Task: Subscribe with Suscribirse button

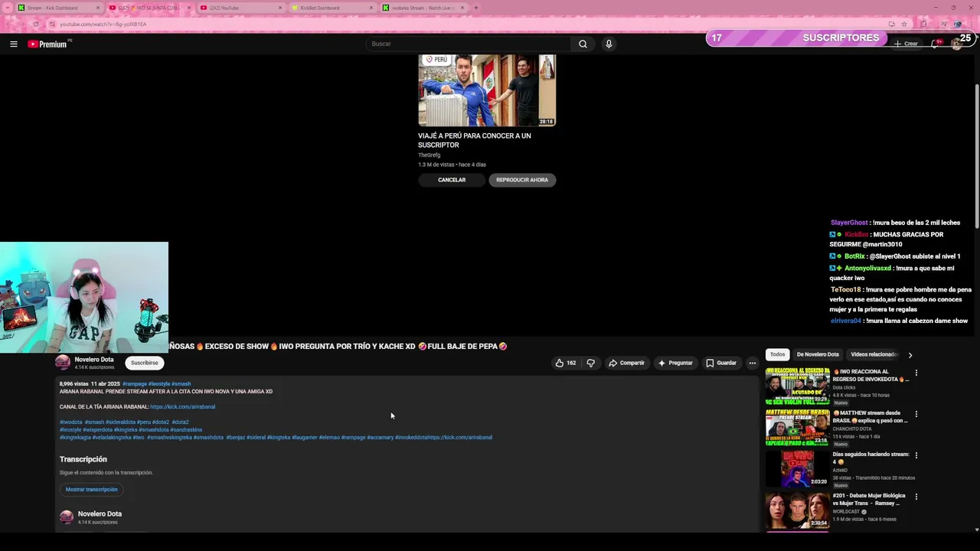Action: (144, 363)
